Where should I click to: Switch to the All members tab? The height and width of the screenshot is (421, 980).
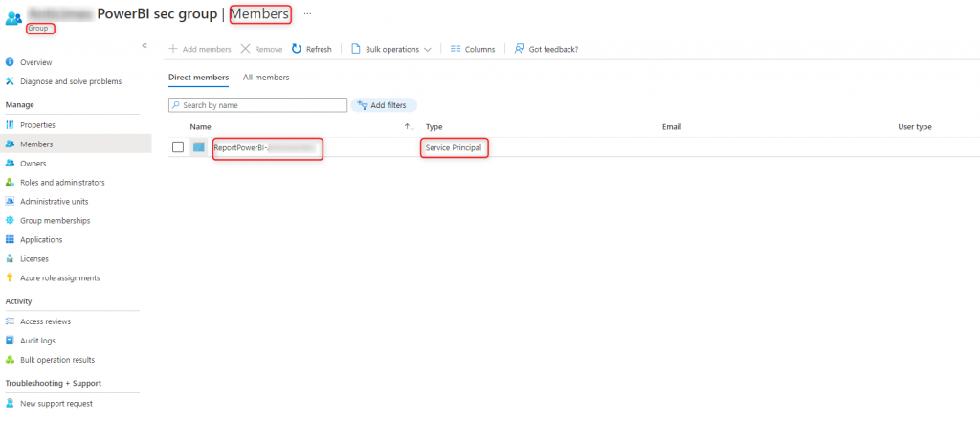[266, 78]
